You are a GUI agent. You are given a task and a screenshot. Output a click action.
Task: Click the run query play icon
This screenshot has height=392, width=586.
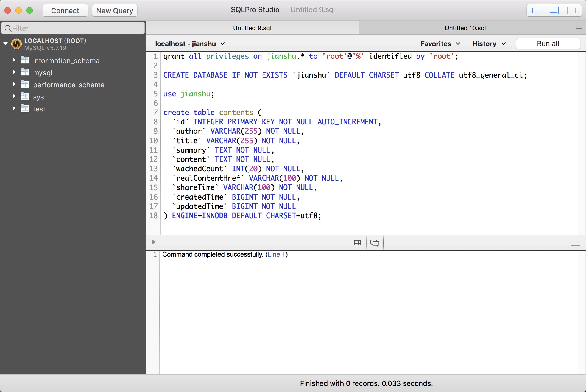(x=154, y=242)
